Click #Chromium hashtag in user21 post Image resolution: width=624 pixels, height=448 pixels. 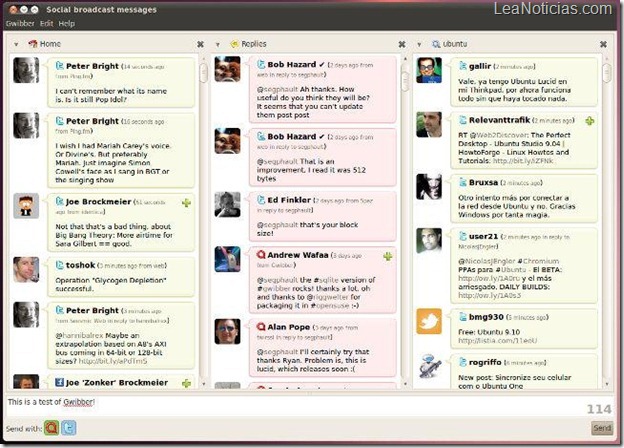[x=538, y=261]
